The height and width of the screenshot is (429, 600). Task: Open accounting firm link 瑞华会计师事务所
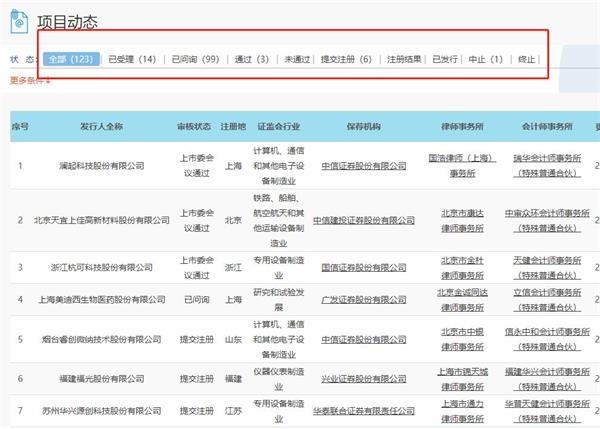tap(547, 166)
